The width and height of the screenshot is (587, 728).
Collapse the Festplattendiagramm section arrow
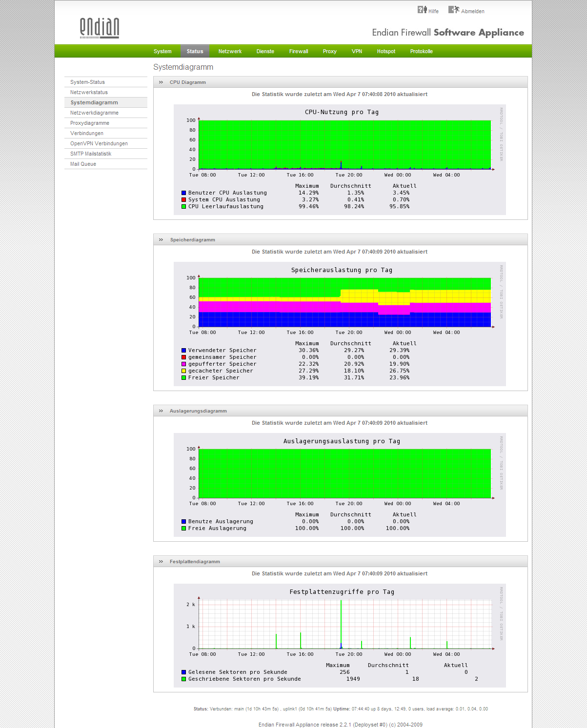(161, 562)
